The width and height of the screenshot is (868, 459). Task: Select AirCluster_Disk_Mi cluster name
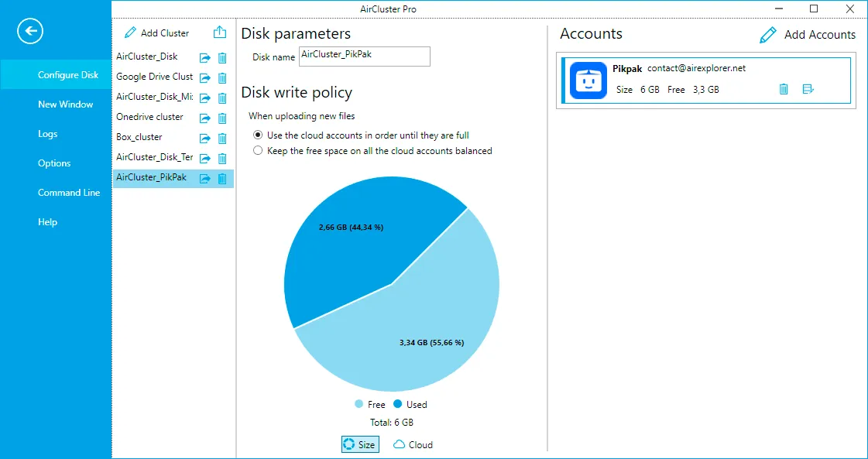tap(154, 97)
